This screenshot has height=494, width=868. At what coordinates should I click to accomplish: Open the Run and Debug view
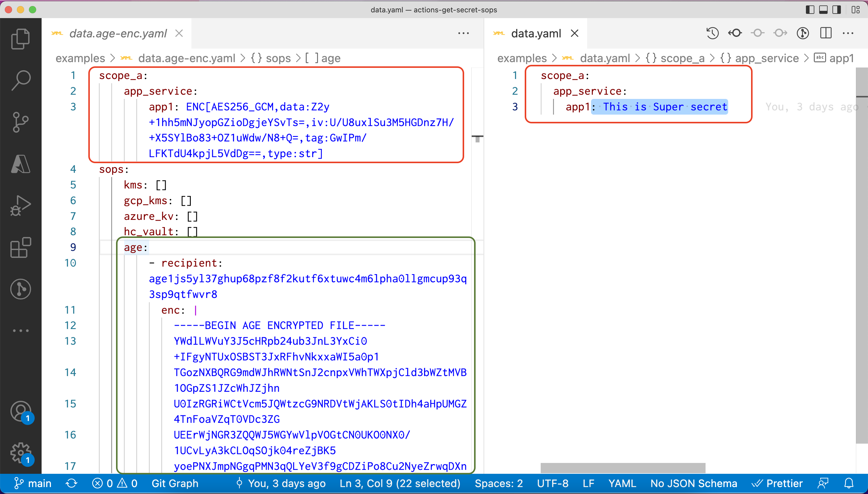pos(21,206)
